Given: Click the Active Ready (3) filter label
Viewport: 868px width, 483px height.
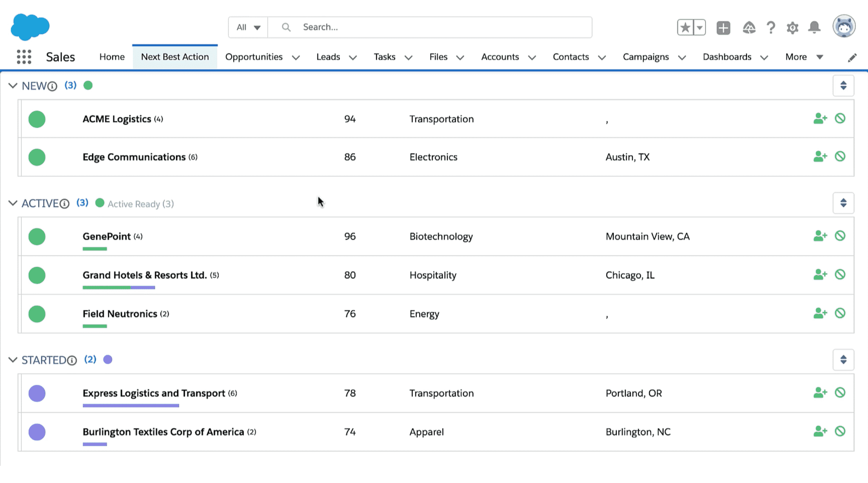Looking at the screenshot, I should point(141,204).
